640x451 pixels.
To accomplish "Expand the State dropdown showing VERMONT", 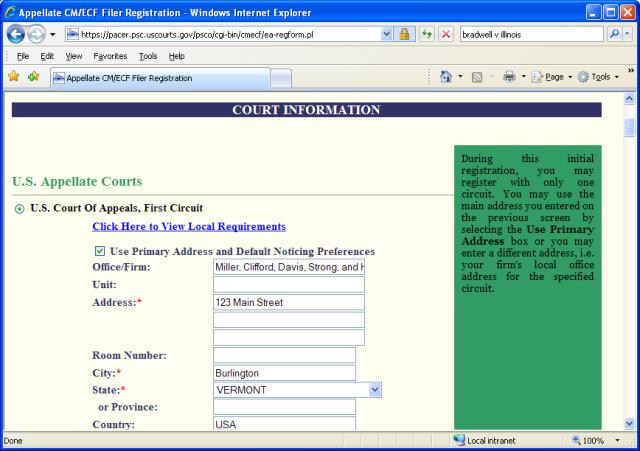I will tap(375, 389).
